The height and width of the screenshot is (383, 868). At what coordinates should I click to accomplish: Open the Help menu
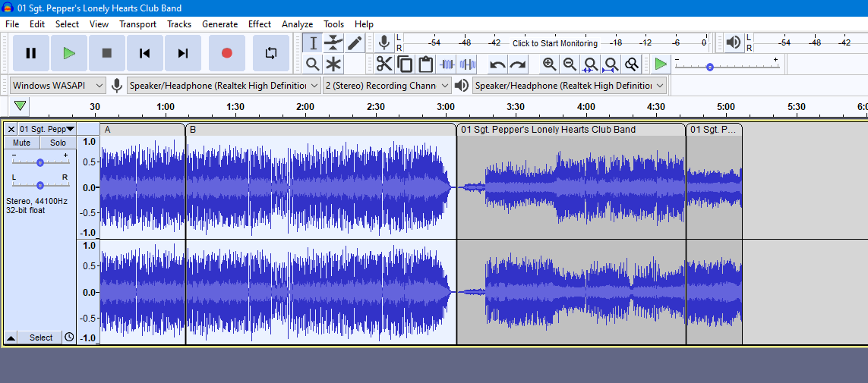click(364, 24)
